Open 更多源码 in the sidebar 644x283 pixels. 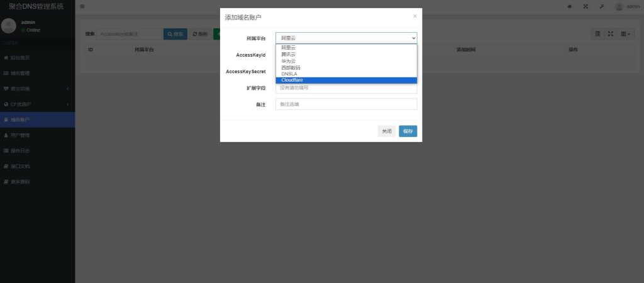click(37, 182)
